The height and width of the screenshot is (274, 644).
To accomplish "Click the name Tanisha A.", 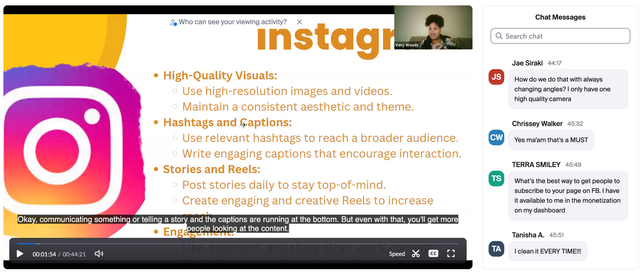I will [x=528, y=235].
